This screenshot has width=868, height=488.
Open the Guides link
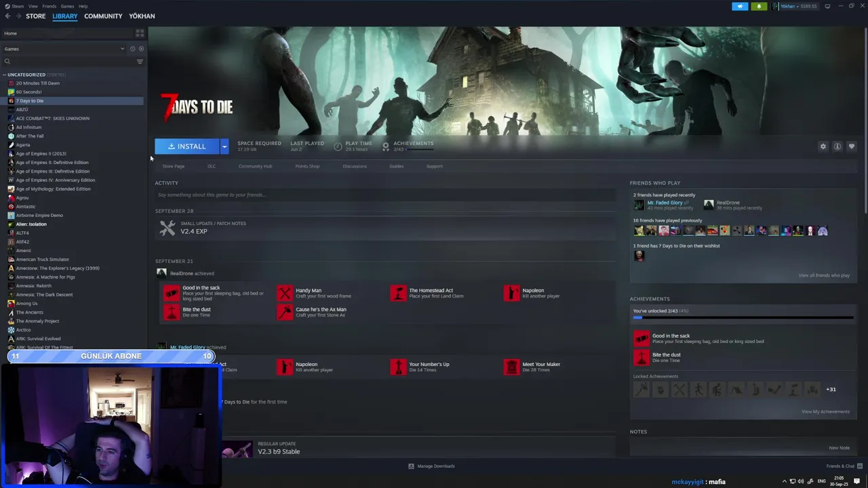(x=397, y=166)
